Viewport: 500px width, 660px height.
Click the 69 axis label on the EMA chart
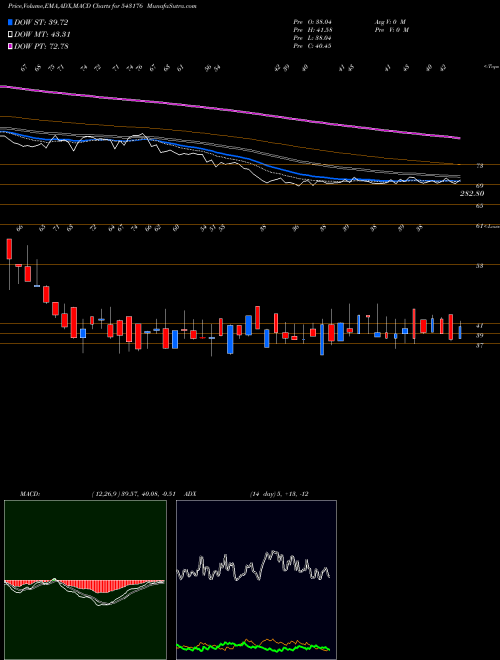479,186
